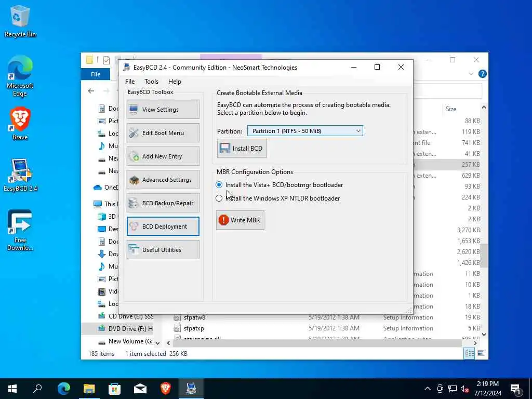532x399 pixels.
Task: Go to Advanced Settings
Action: click(x=163, y=179)
